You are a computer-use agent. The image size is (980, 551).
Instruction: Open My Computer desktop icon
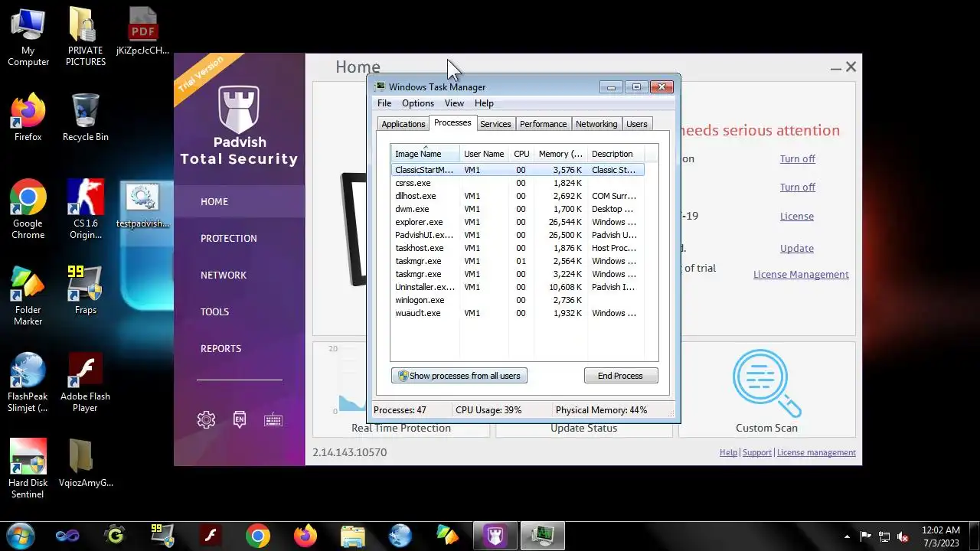[28, 37]
